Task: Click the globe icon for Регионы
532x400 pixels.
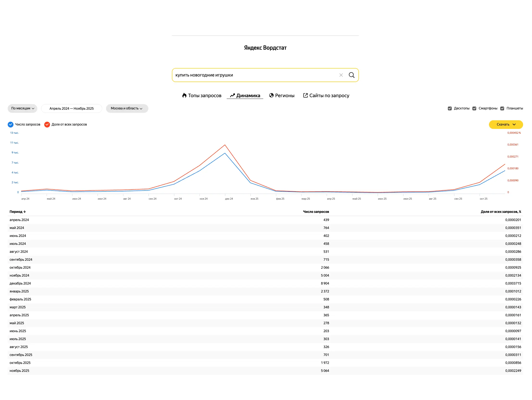Action: 271,95
